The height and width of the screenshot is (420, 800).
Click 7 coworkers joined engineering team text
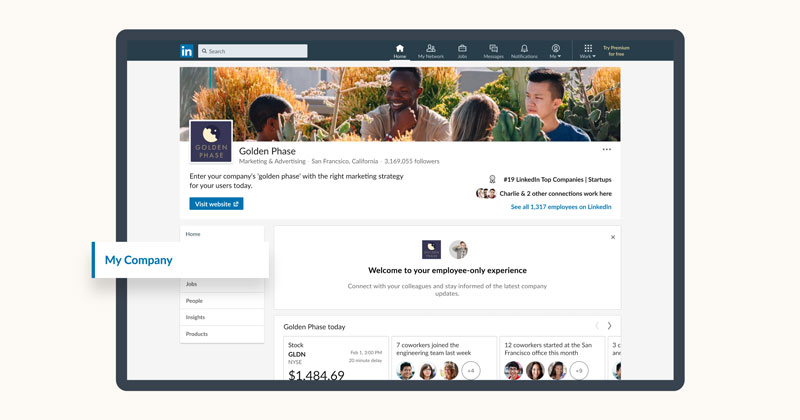pos(433,349)
